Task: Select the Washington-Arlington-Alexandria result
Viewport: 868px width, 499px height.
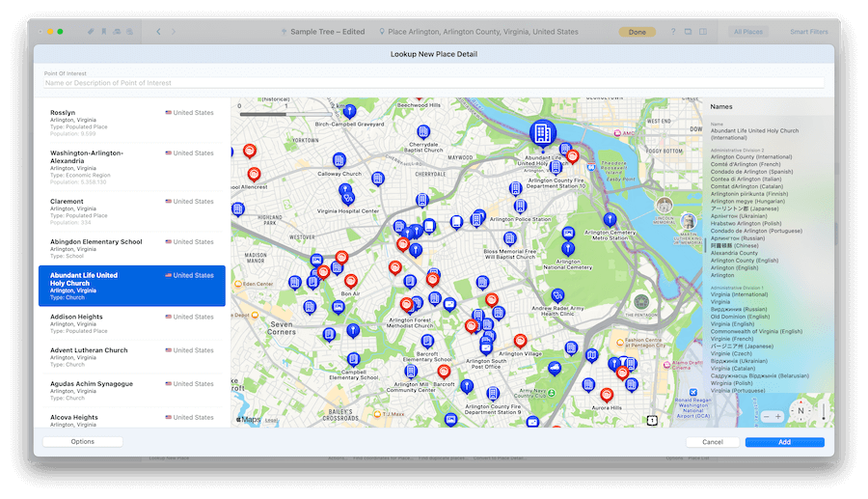Action: pyautogui.click(x=132, y=167)
